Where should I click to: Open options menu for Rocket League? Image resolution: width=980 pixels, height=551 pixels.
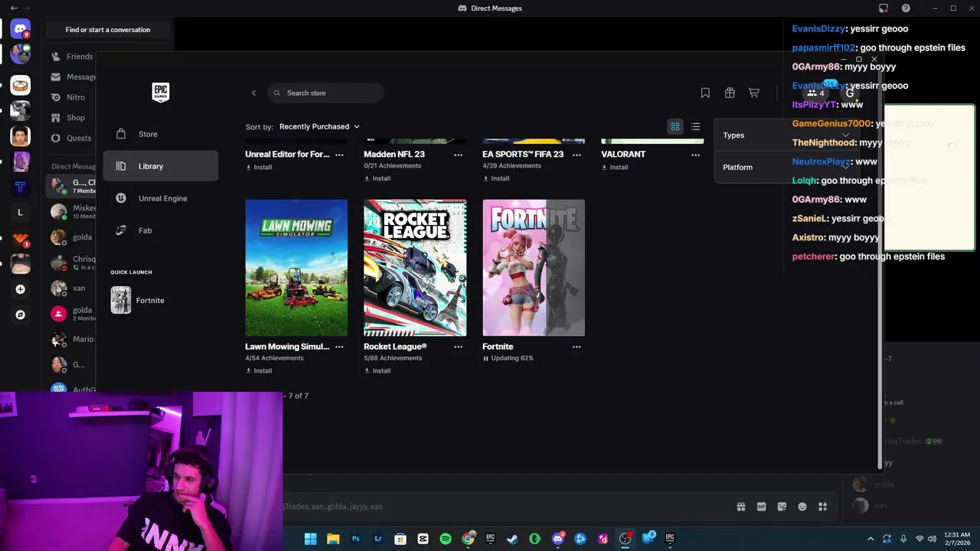point(458,347)
